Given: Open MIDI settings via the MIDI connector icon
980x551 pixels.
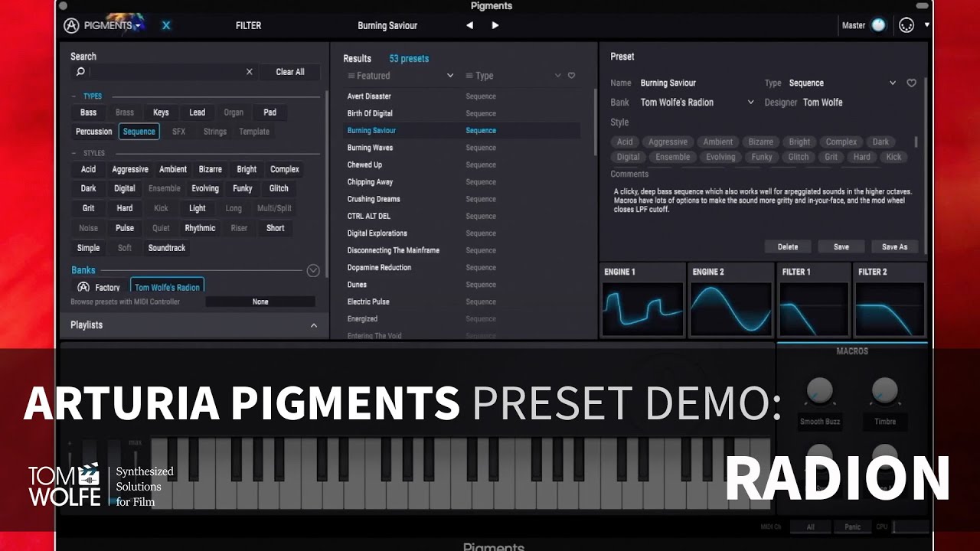Looking at the screenshot, I should [906, 25].
